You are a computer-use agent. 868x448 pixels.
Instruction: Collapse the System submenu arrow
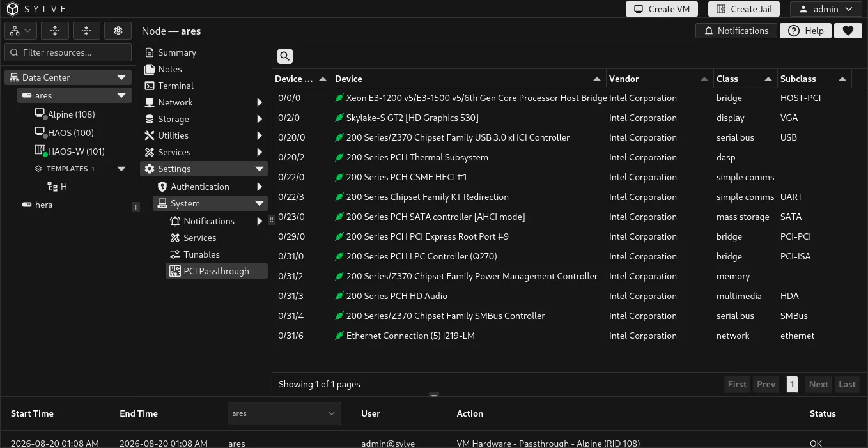(260, 203)
